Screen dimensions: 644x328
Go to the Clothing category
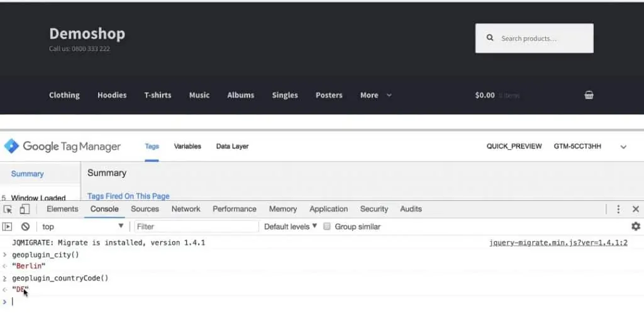65,95
